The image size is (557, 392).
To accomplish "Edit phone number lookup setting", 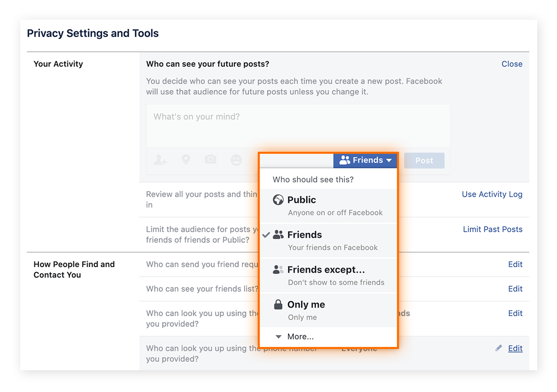I will click(515, 349).
